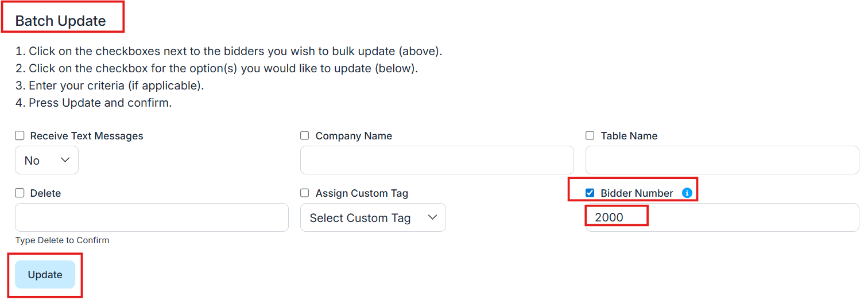Open the Receive Text Messages 'No' dropdown

click(x=46, y=161)
